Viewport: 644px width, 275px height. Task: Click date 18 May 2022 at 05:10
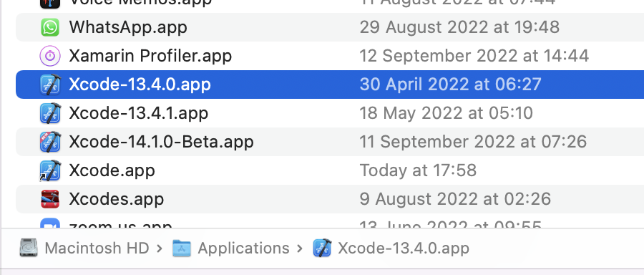coord(447,113)
